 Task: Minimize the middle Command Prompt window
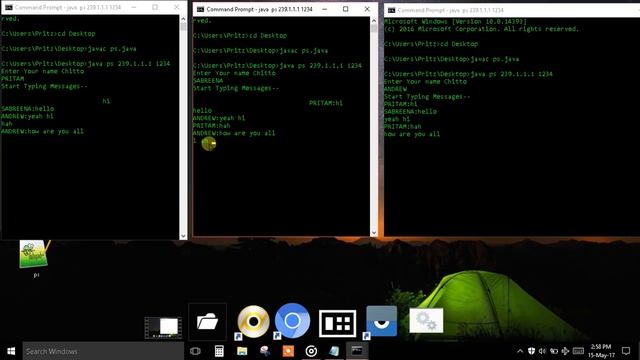click(324, 9)
